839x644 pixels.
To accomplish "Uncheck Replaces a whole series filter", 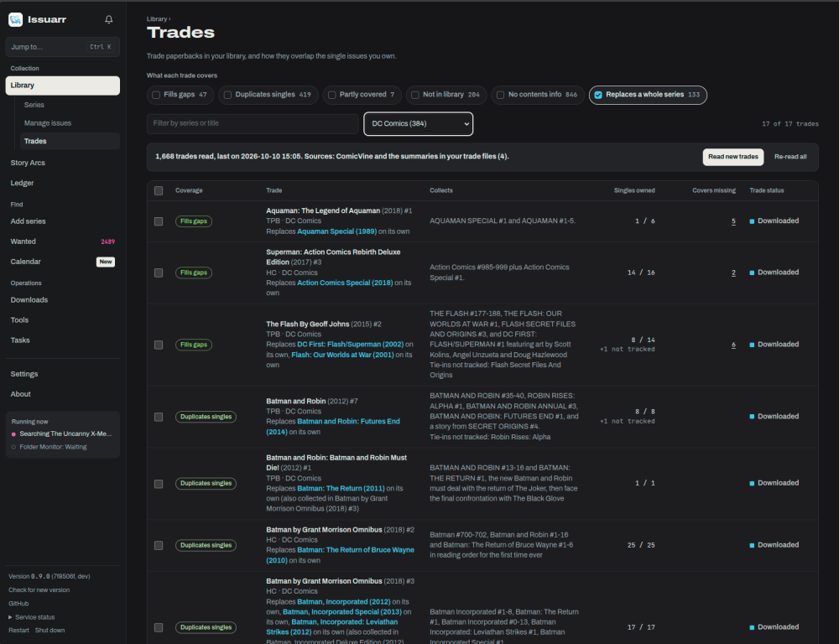I will pos(648,96).
